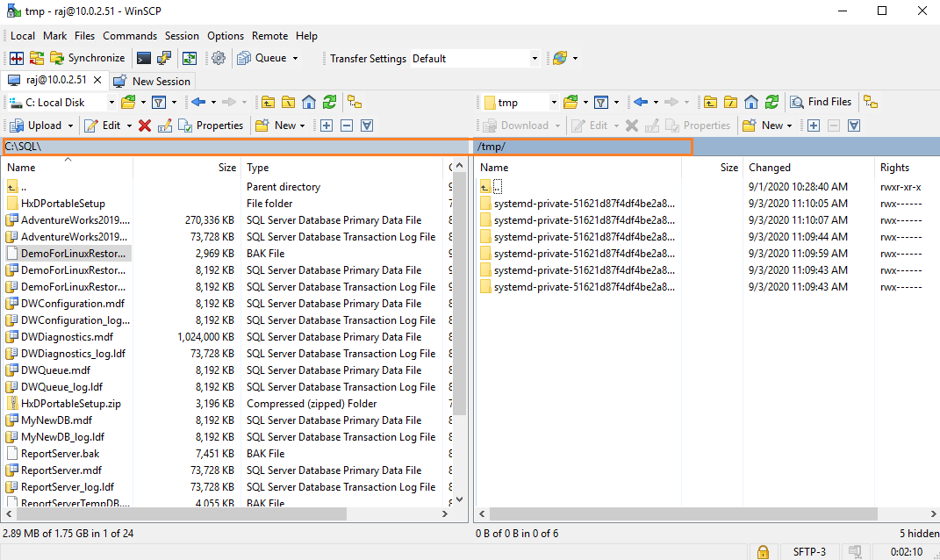The width and height of the screenshot is (940, 560).
Task: Go to local home directory
Action: (x=309, y=102)
